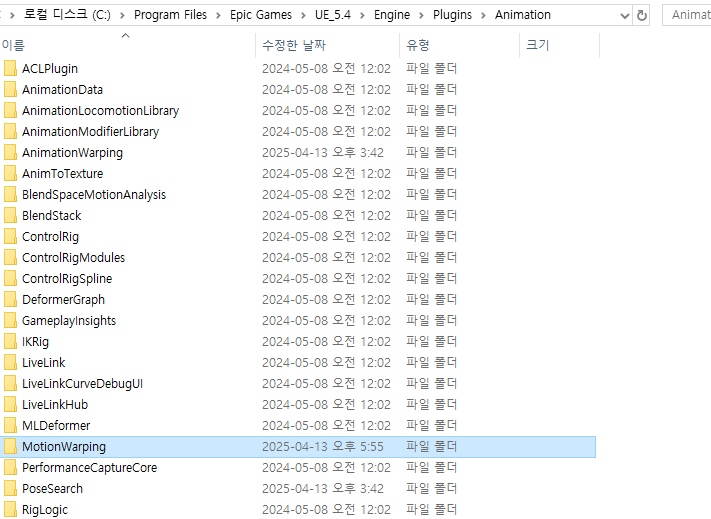Click the LiveLink folder icon
Image resolution: width=711 pixels, height=519 pixels.
click(10, 363)
